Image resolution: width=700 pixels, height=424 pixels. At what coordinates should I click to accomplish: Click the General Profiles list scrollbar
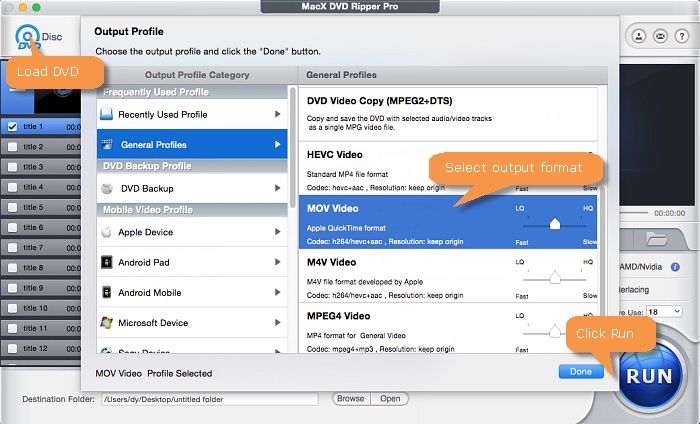[x=602, y=268]
